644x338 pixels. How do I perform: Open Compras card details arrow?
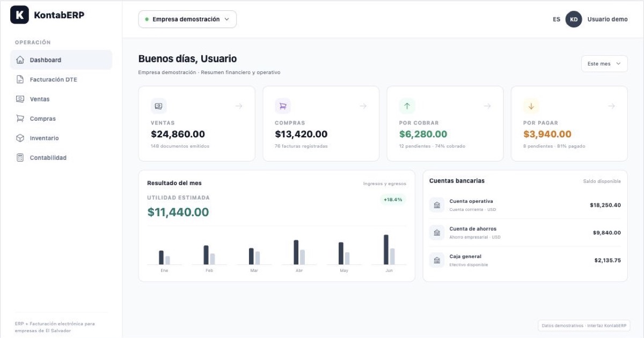point(363,106)
